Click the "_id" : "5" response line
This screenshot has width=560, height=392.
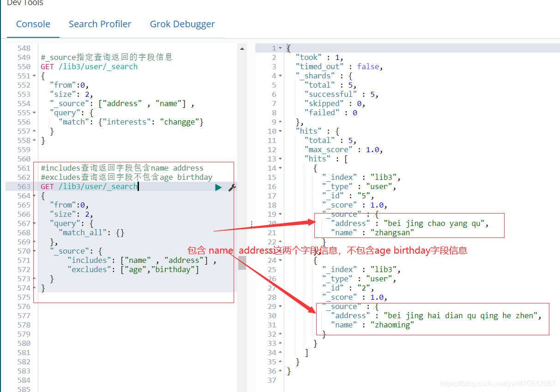coord(348,196)
